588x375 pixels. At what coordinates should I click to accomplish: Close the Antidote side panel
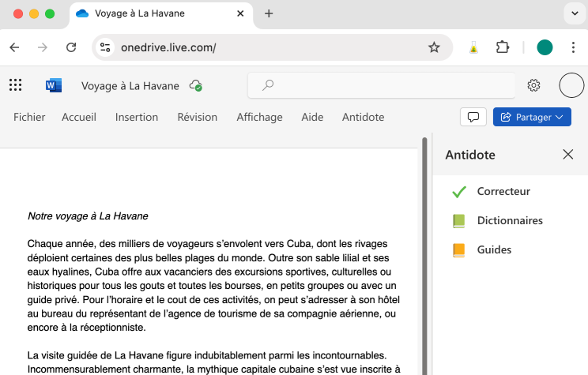coord(567,155)
